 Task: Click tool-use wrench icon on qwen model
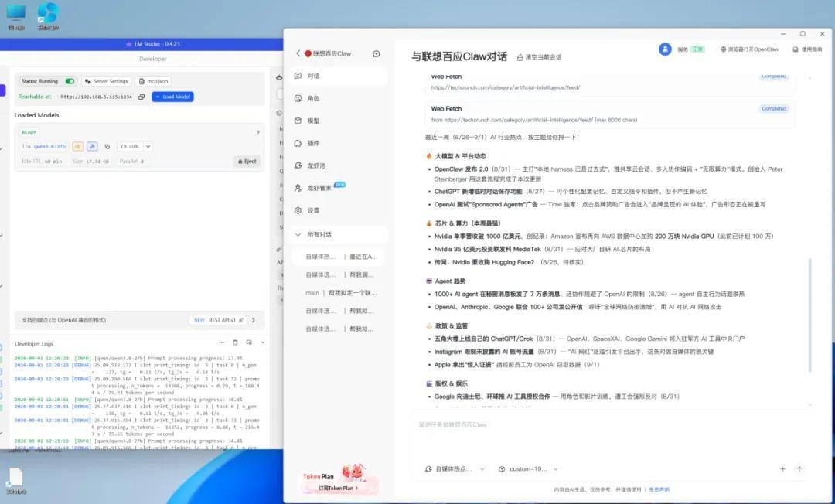click(x=92, y=146)
